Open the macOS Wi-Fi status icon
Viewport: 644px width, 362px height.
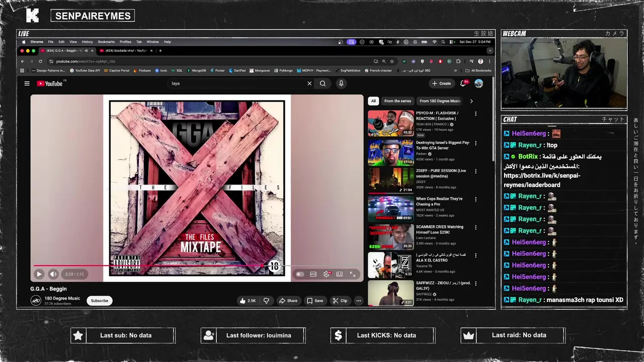point(435,42)
